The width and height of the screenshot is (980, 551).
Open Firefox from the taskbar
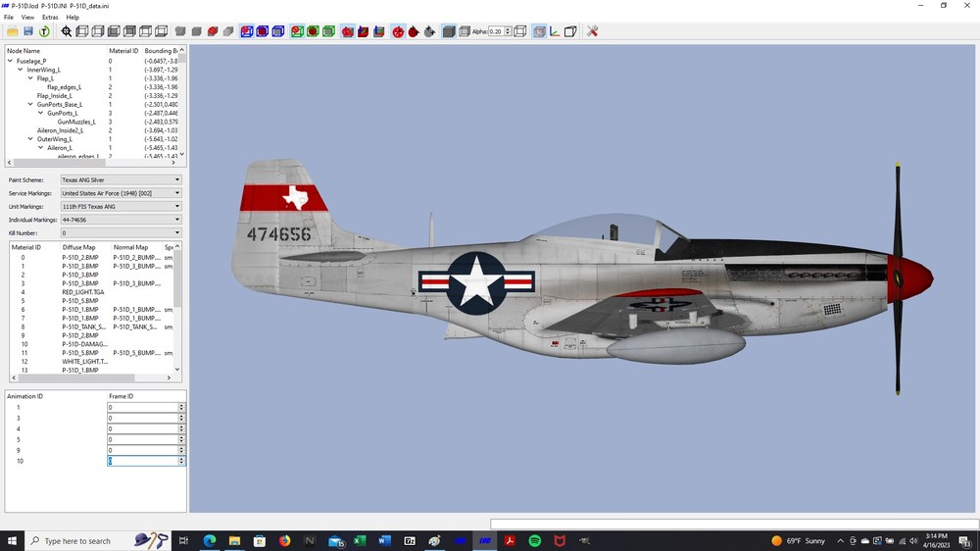pos(284,541)
